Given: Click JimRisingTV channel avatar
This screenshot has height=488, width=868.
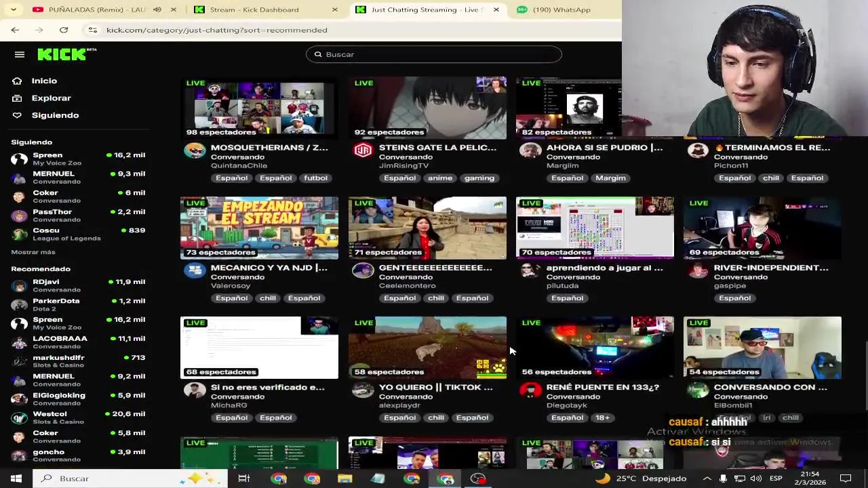Looking at the screenshot, I should click(363, 150).
